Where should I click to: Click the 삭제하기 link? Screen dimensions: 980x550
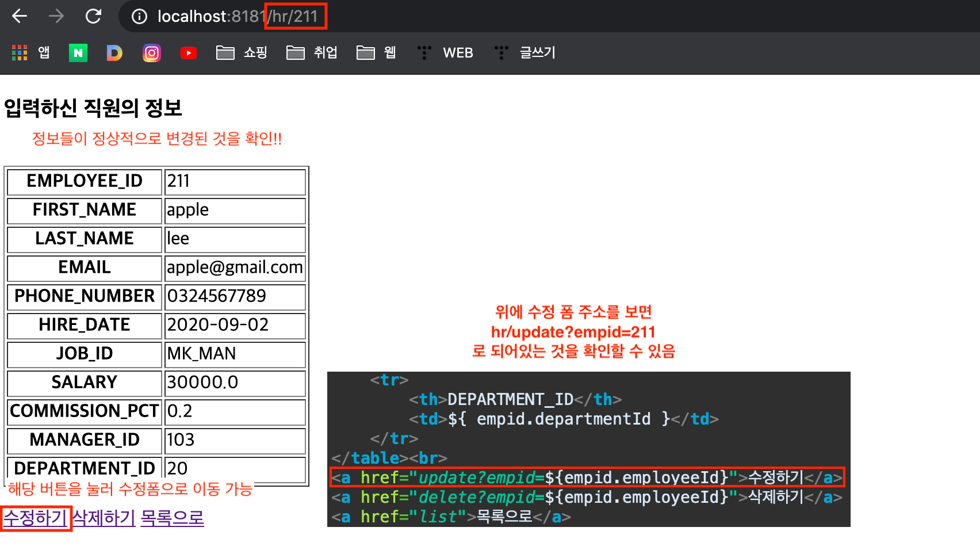tap(104, 518)
